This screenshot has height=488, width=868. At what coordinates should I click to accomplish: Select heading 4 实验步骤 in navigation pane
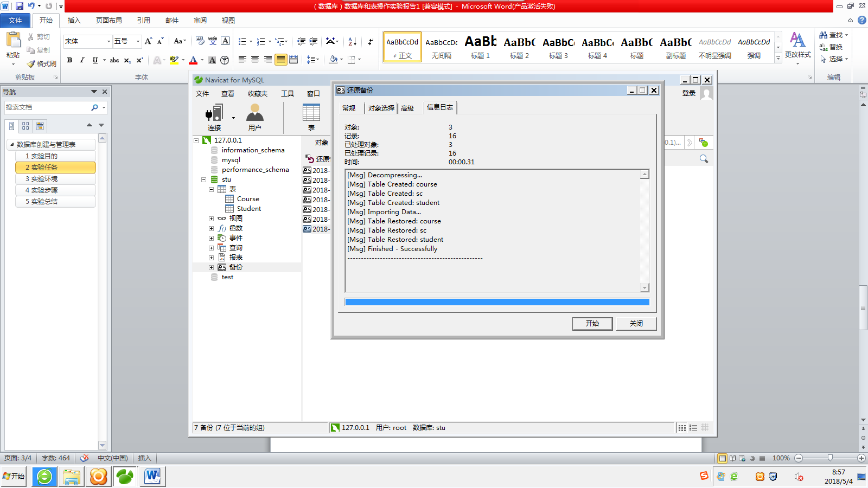point(56,190)
